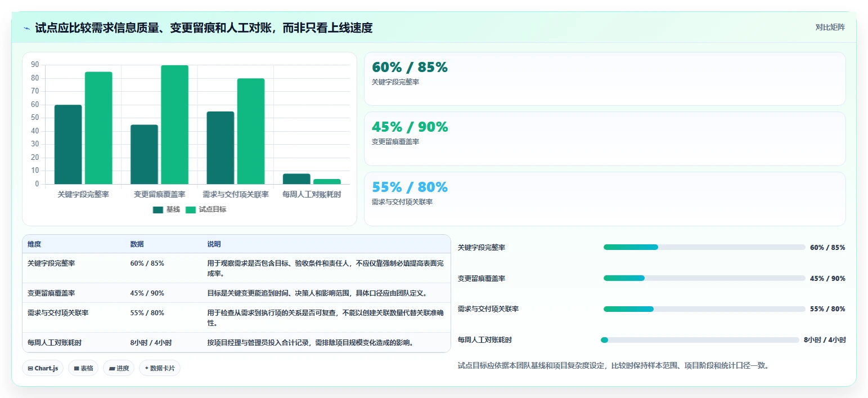
Task: Click the 90 y-axis tick label
Action: click(x=35, y=65)
